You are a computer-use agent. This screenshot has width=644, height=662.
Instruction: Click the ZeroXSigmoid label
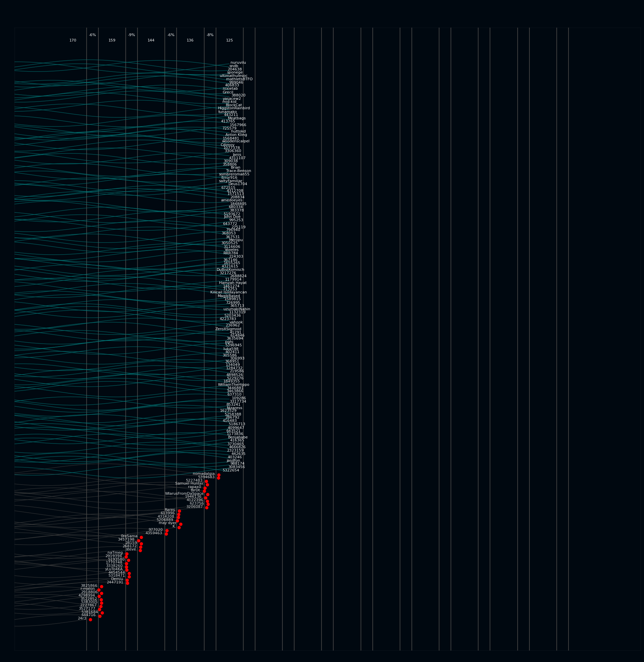click(x=228, y=329)
